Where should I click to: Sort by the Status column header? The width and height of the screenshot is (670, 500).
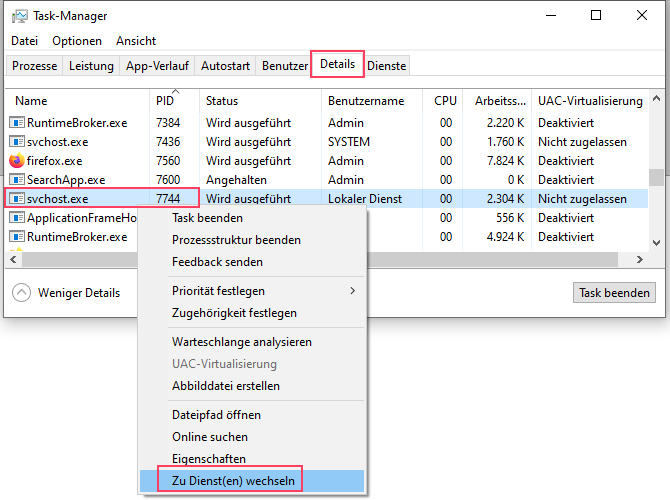tap(260, 101)
